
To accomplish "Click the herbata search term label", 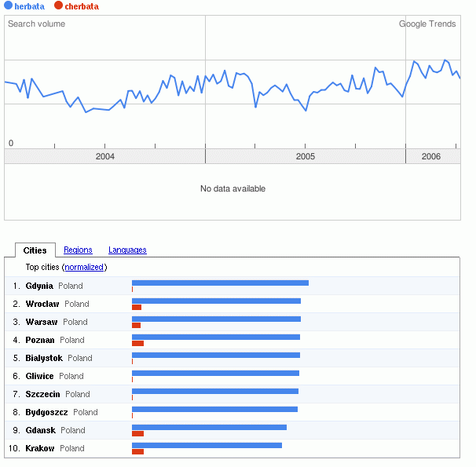I will pyautogui.click(x=30, y=6).
